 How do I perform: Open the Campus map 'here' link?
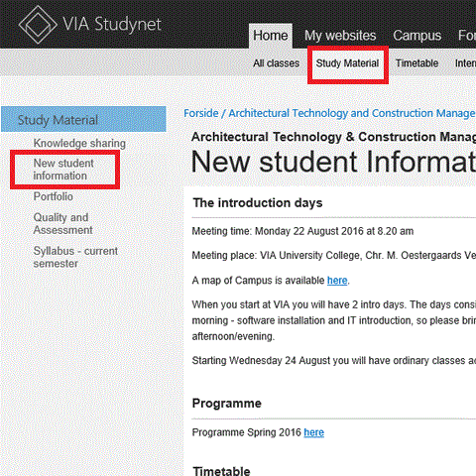pos(337,281)
